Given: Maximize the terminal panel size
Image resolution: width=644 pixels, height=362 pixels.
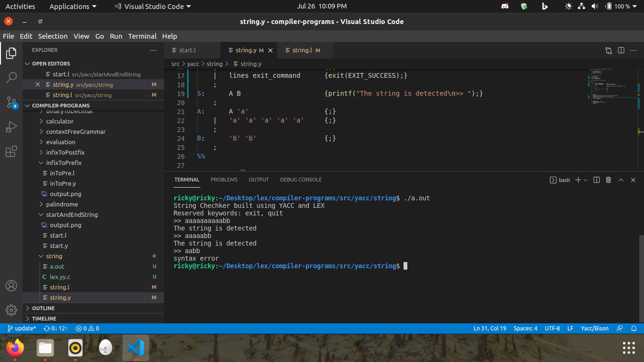Looking at the screenshot, I should 621,180.
